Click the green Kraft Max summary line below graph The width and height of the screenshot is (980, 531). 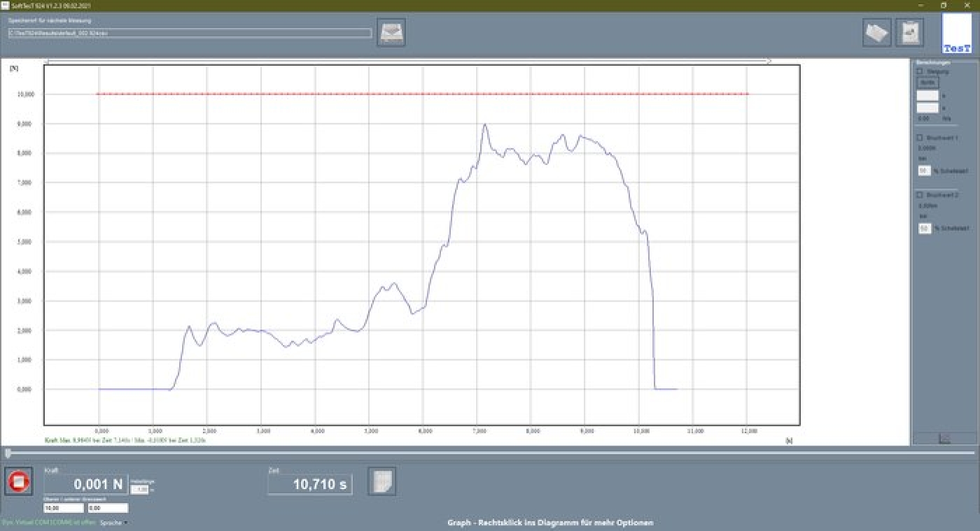[125, 441]
